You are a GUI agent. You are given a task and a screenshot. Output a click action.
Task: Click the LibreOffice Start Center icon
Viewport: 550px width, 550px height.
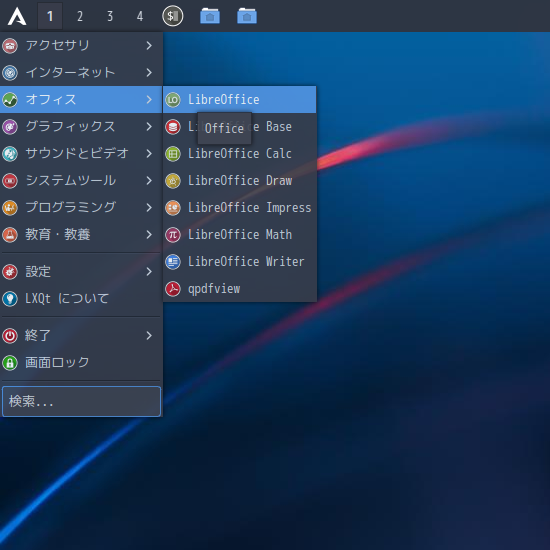pos(173,100)
